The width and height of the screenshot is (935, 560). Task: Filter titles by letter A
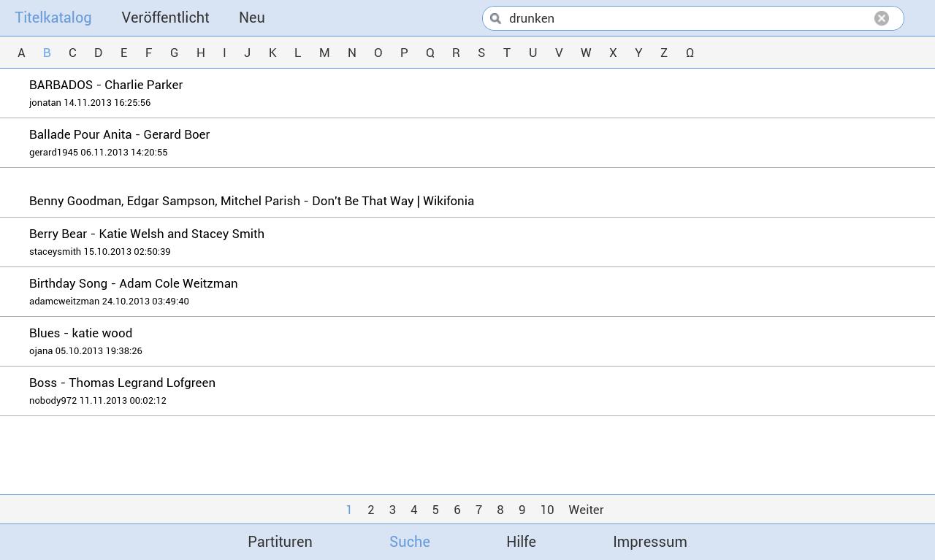(x=21, y=53)
